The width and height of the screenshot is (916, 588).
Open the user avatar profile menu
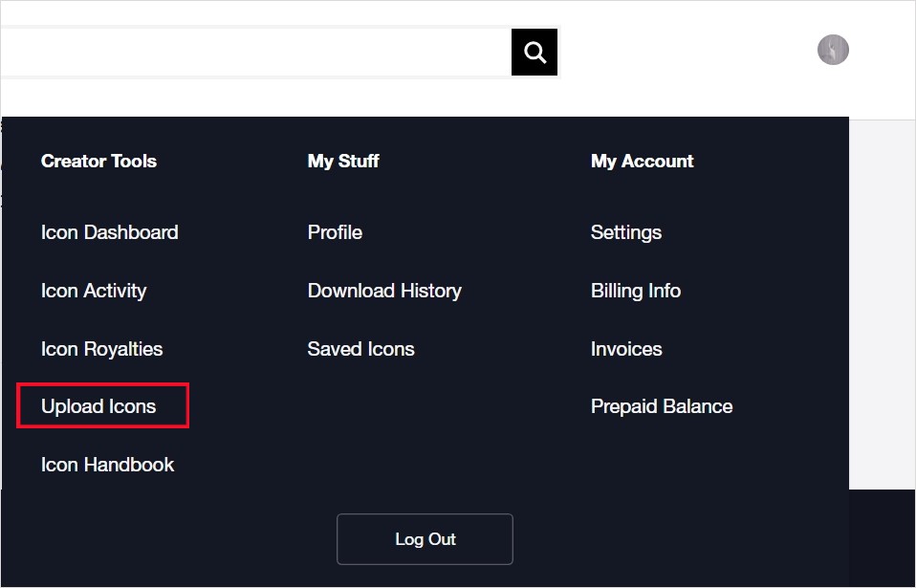pos(833,50)
